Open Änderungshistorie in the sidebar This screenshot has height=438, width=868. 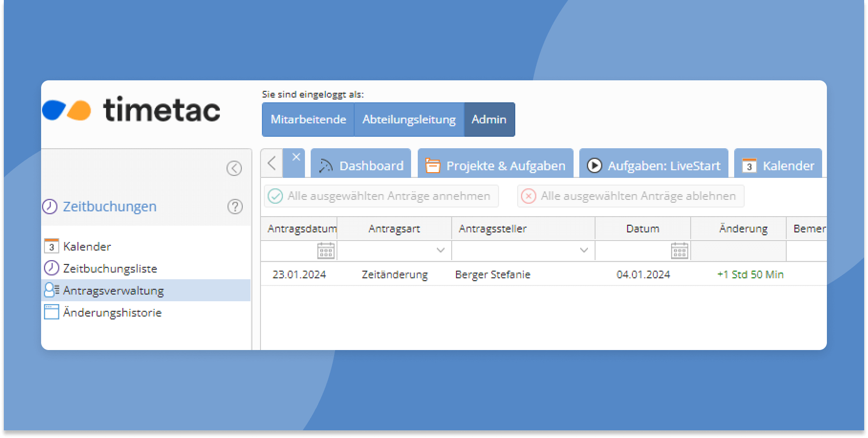tap(112, 313)
